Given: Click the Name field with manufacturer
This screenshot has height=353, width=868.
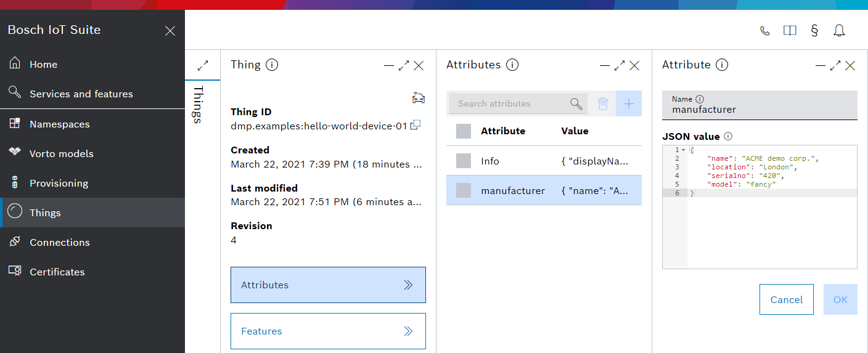Looking at the screenshot, I should click(759, 105).
